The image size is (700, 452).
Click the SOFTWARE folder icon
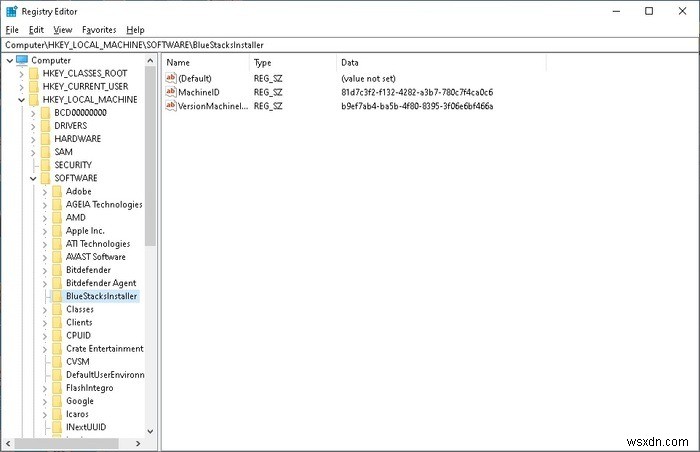coord(46,178)
